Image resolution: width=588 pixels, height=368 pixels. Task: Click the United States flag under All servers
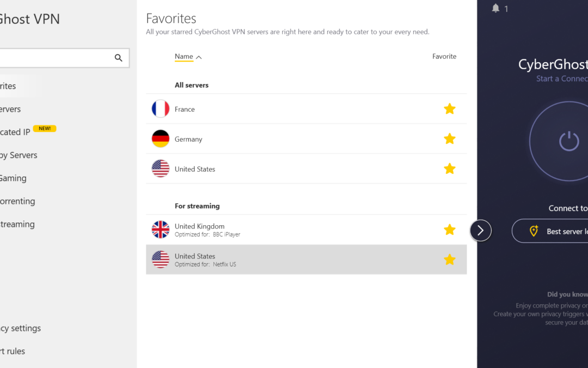tap(160, 168)
